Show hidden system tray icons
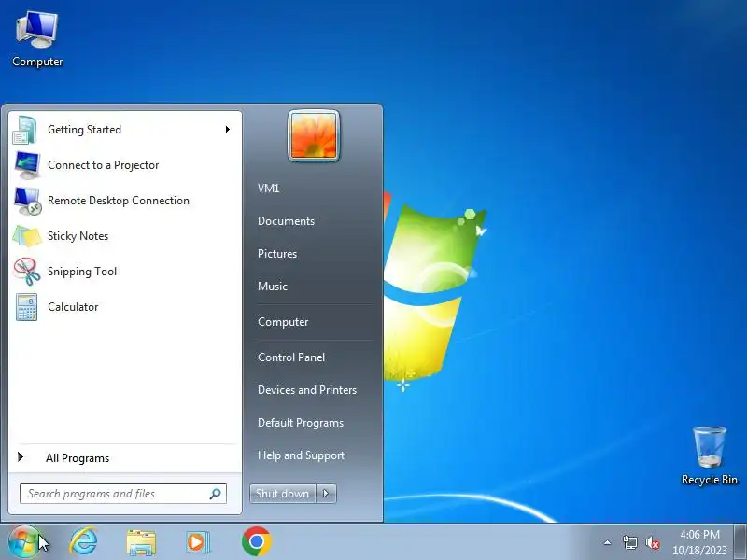 point(607,542)
